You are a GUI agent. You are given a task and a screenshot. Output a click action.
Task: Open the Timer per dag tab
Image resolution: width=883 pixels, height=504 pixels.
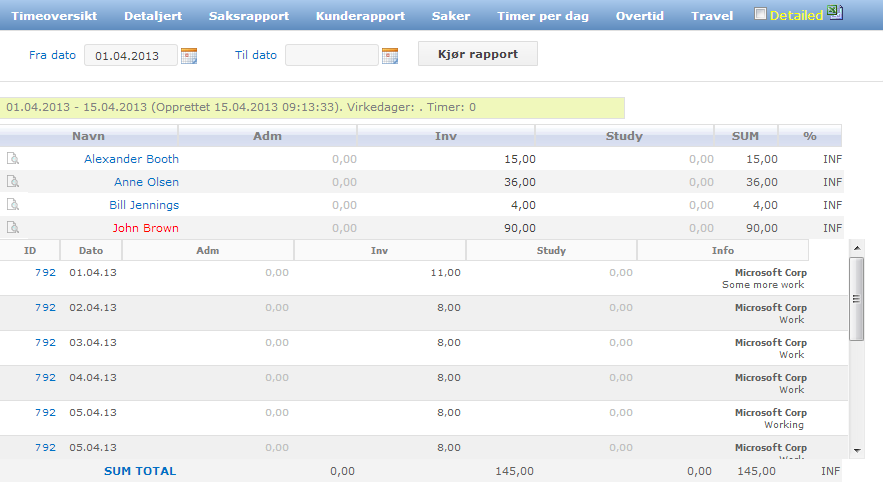click(543, 16)
